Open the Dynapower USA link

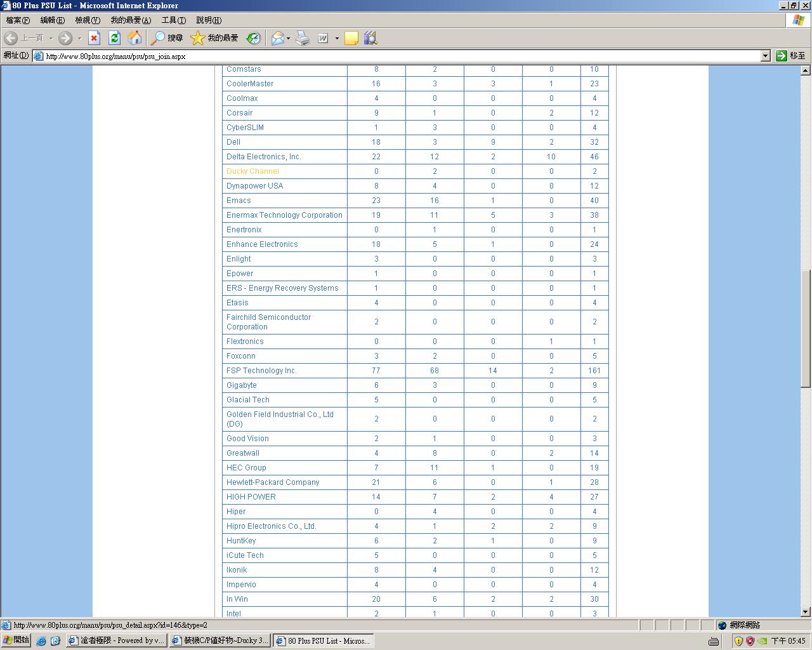254,186
